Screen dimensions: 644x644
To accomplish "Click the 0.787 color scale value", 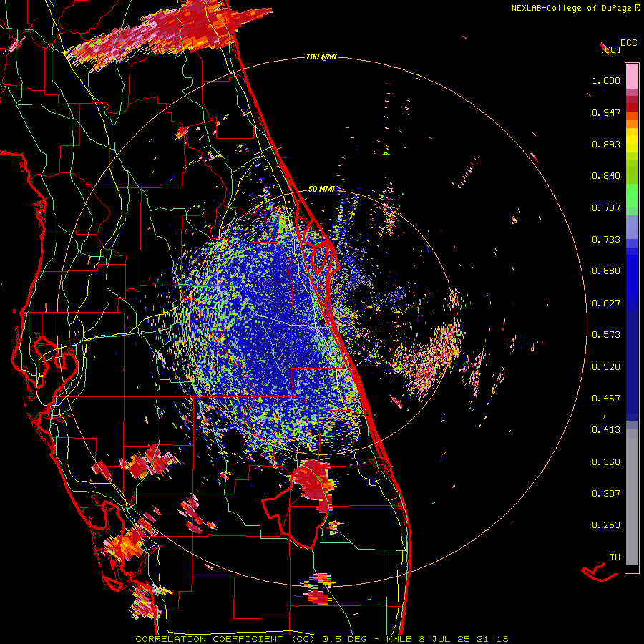I will tap(606, 208).
